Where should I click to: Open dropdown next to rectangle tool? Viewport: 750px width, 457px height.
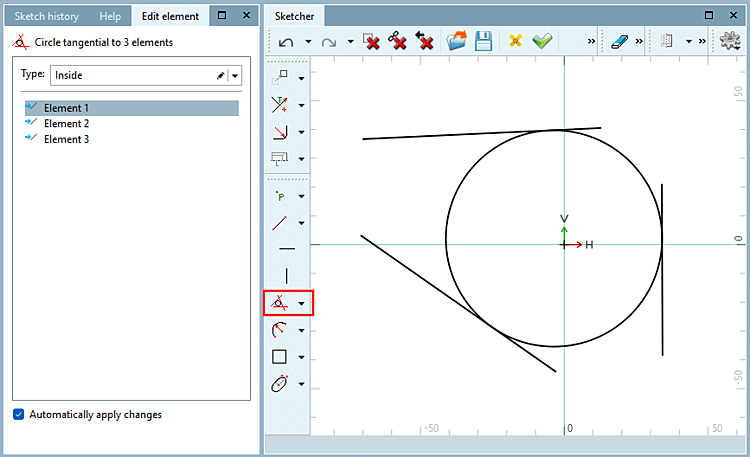pyautogui.click(x=301, y=357)
